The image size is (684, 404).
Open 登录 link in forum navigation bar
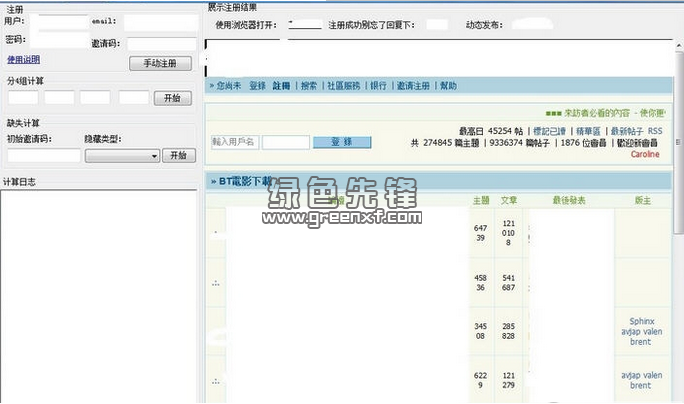[257, 86]
